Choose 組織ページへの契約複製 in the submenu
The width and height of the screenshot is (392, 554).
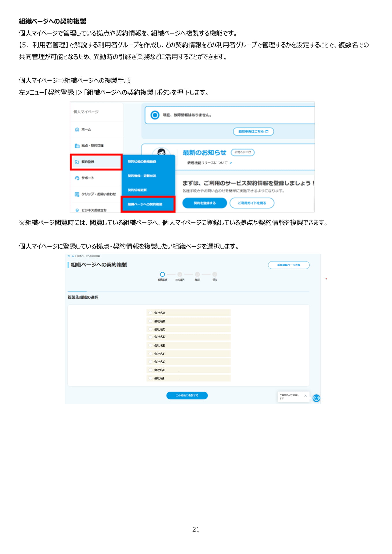pyautogui.click(x=148, y=204)
